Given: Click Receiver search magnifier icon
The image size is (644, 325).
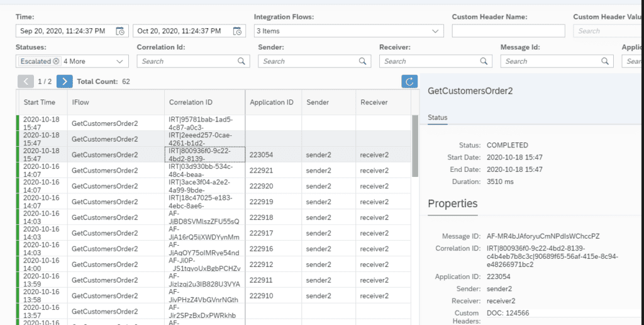Looking at the screenshot, I should [484, 61].
